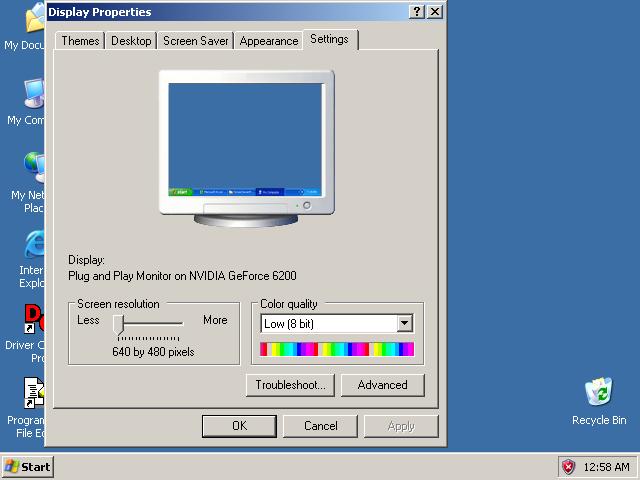Cancel the Display Properties dialog

[320, 426]
